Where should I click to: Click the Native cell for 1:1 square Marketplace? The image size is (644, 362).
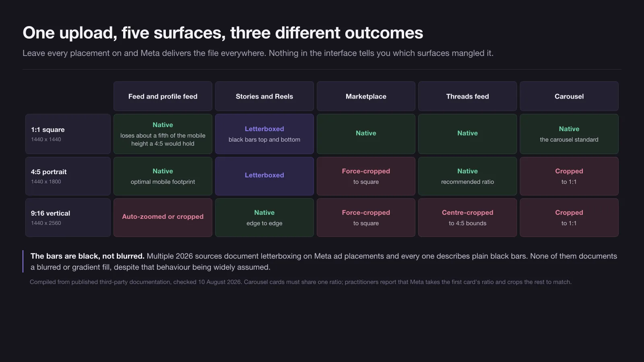click(x=366, y=134)
